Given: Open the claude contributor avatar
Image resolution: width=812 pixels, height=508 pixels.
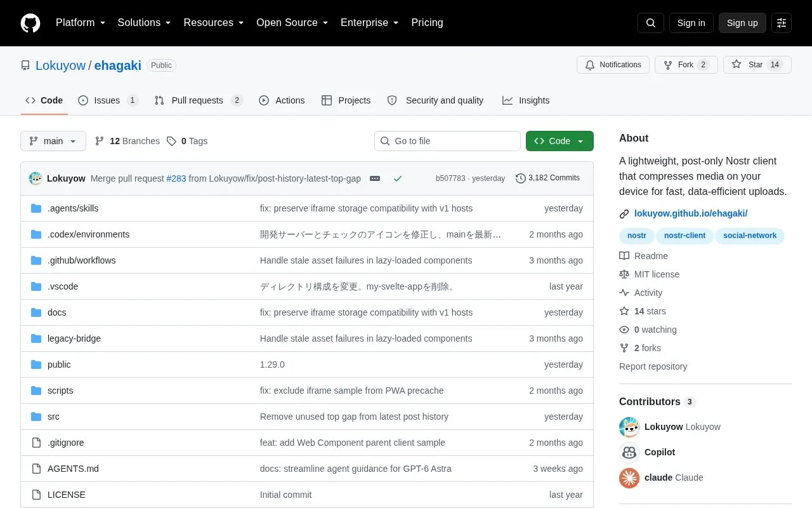Looking at the screenshot, I should pos(629,478).
